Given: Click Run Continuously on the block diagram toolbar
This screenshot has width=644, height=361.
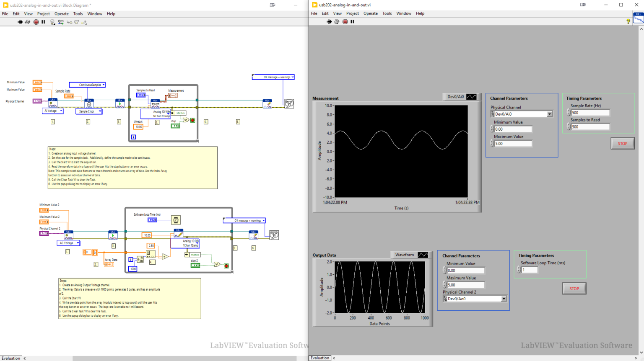Looking at the screenshot, I should coord(28,22).
